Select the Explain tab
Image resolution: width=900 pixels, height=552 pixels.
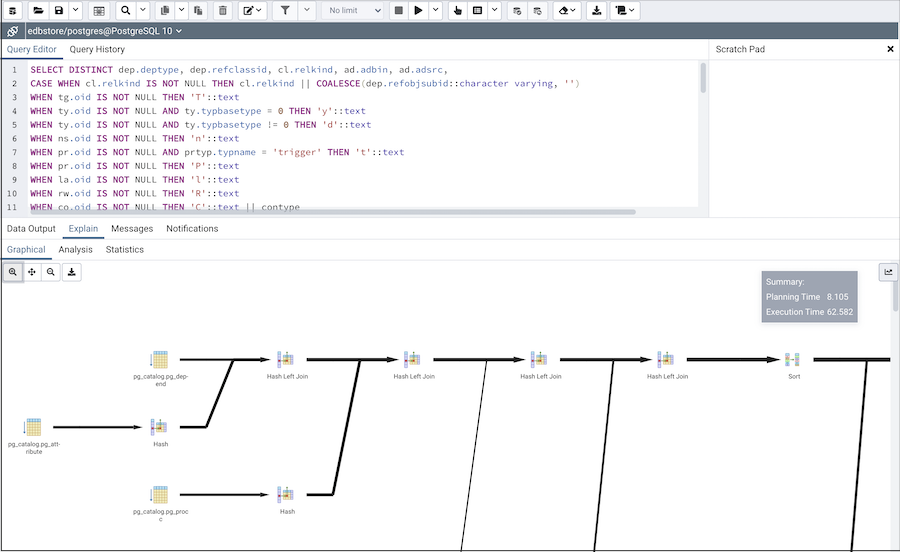coord(83,228)
